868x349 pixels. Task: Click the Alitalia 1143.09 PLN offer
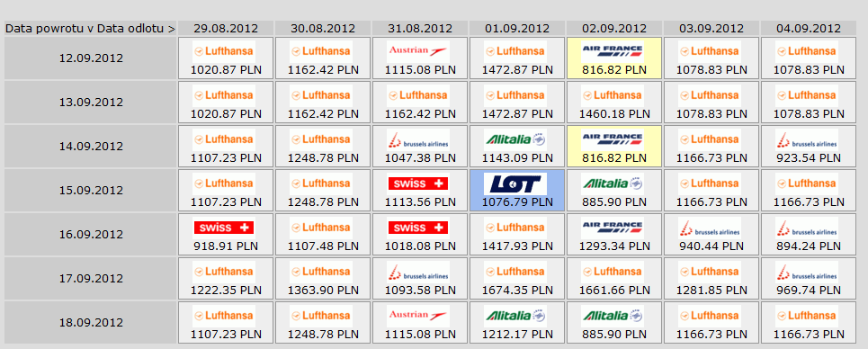(517, 146)
